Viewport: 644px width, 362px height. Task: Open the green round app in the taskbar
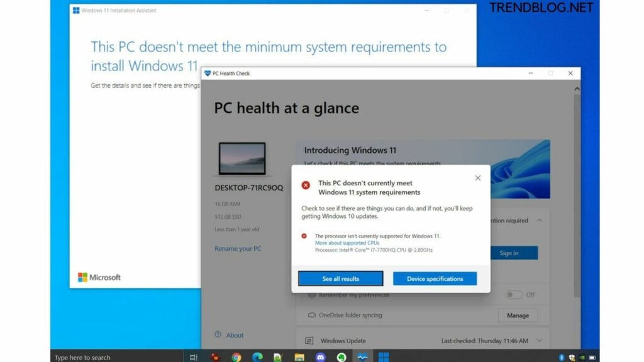(341, 357)
